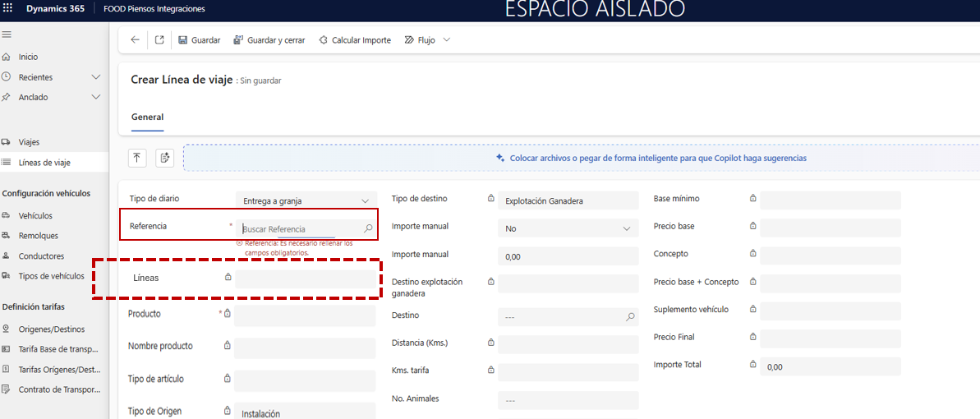Go to Viajes in the sidebar
The image size is (980, 419).
[29, 142]
